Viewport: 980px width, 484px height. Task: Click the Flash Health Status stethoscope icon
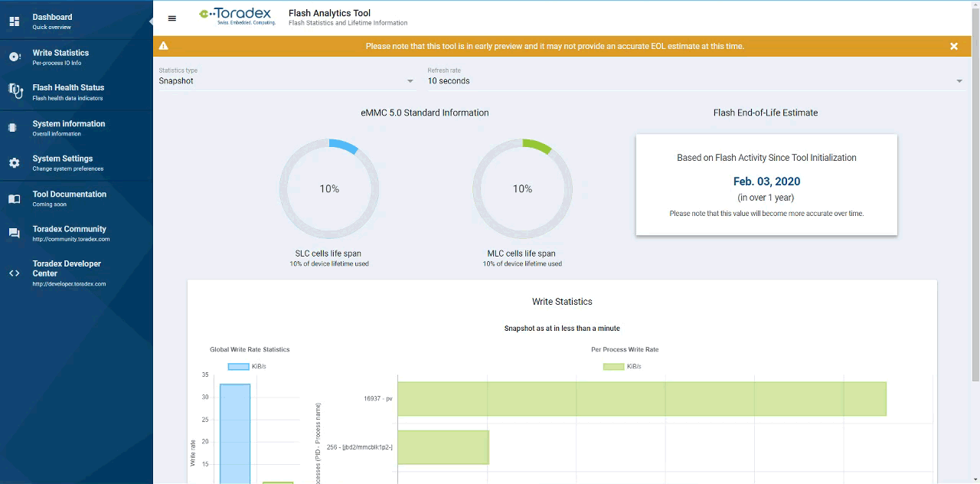15,91
